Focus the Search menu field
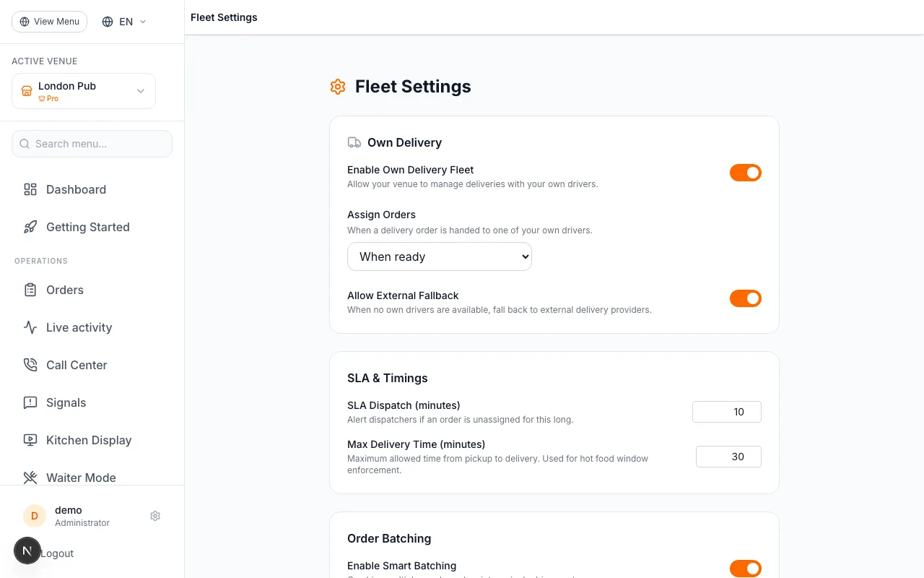 (92, 144)
